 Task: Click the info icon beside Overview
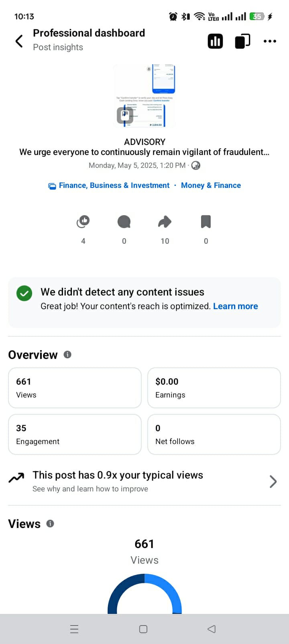point(67,355)
